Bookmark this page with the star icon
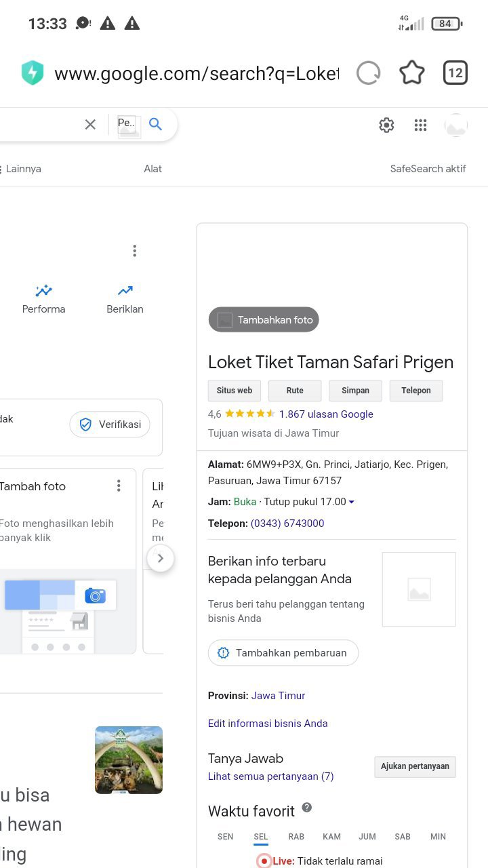The image size is (488, 868). point(411,73)
